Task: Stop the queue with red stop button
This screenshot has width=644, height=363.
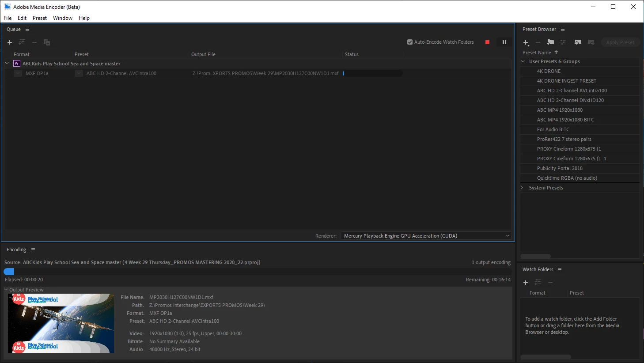Action: point(487,42)
